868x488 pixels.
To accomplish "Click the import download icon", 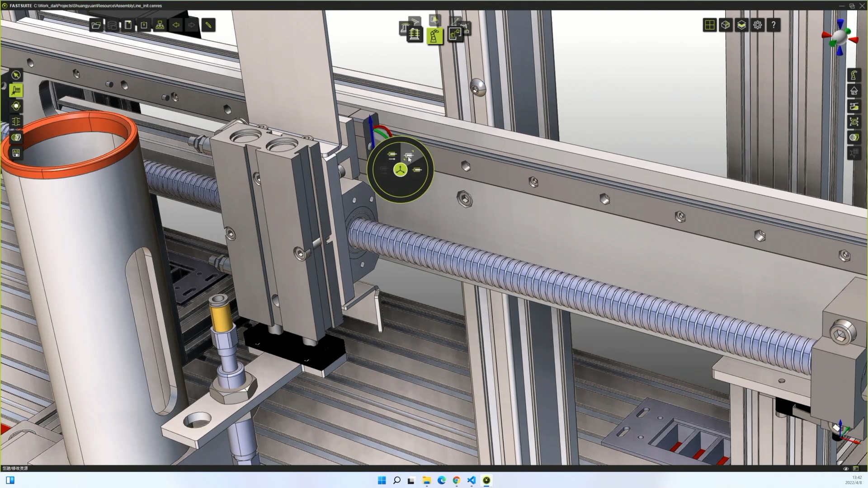I will click(x=144, y=25).
